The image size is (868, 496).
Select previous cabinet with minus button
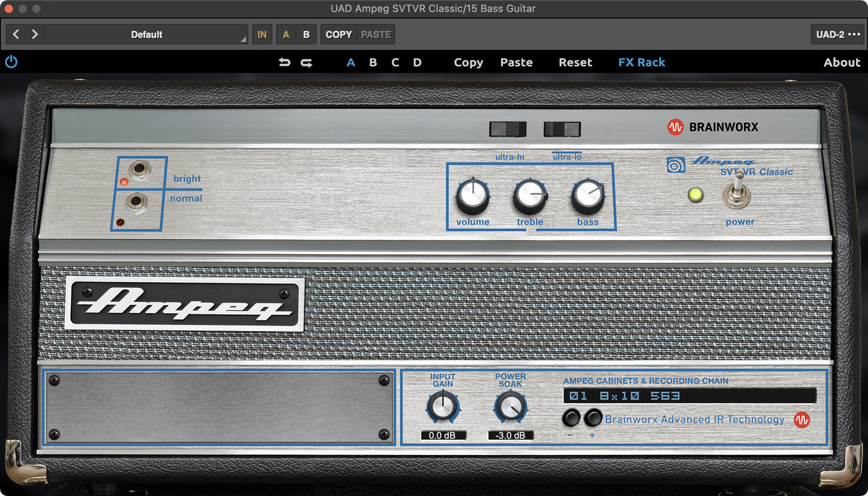pos(571,418)
